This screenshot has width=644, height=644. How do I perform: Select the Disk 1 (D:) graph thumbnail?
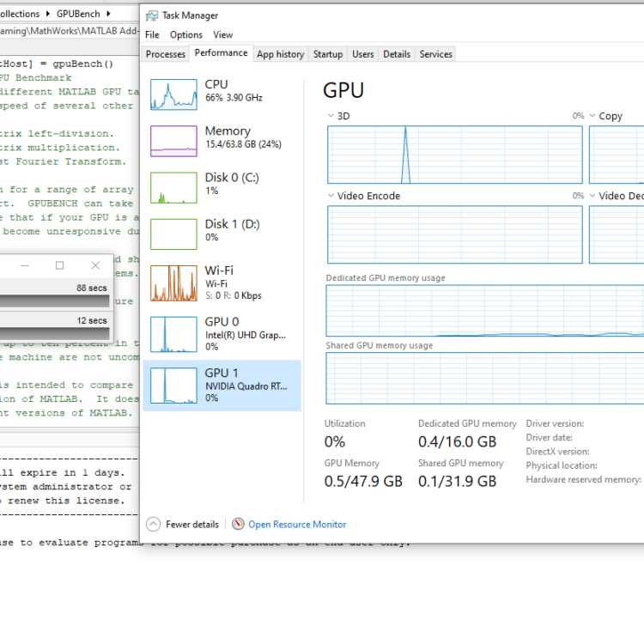pos(173,234)
